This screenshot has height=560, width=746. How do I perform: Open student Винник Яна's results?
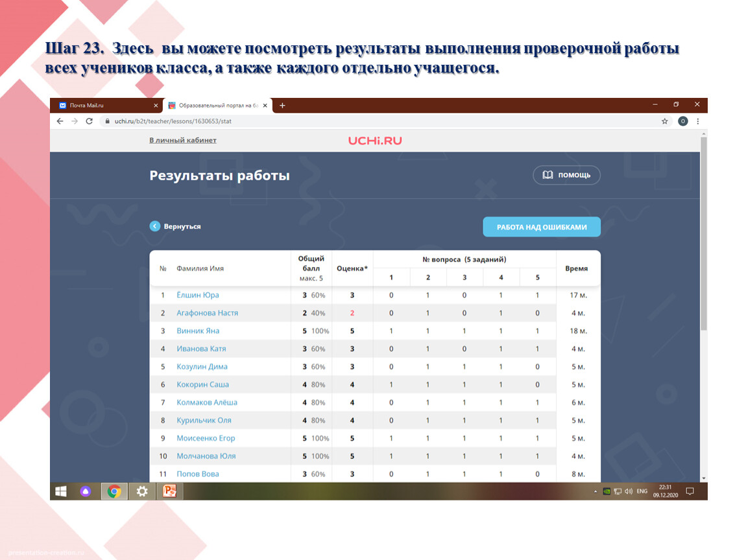point(198,331)
